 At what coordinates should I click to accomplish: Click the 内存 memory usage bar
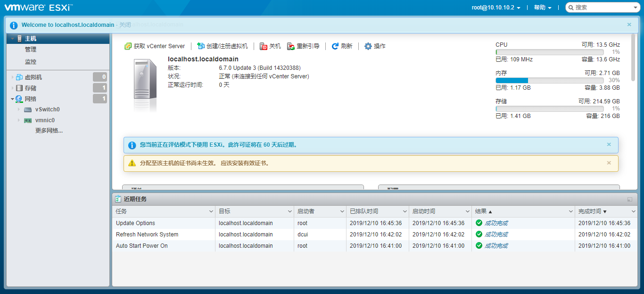click(x=549, y=80)
